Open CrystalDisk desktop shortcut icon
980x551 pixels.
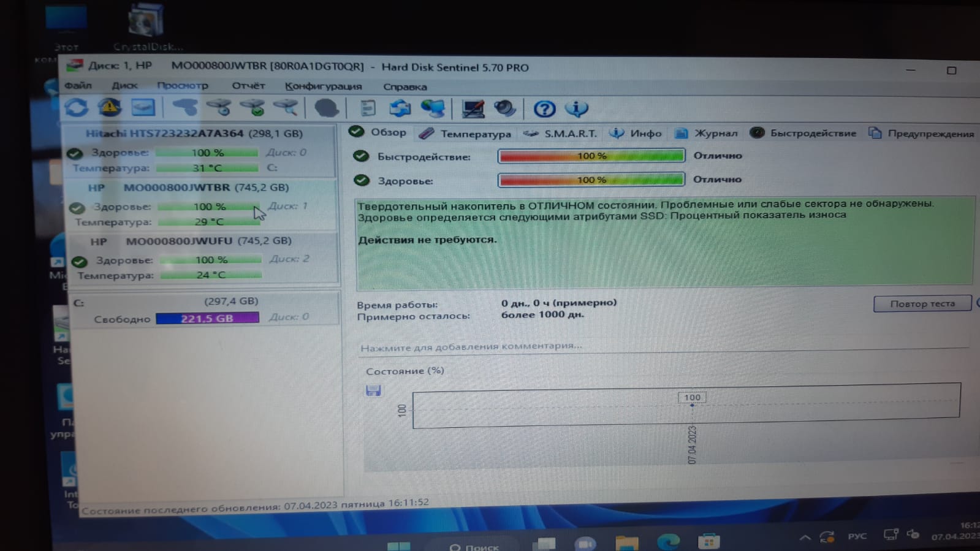pos(146,26)
